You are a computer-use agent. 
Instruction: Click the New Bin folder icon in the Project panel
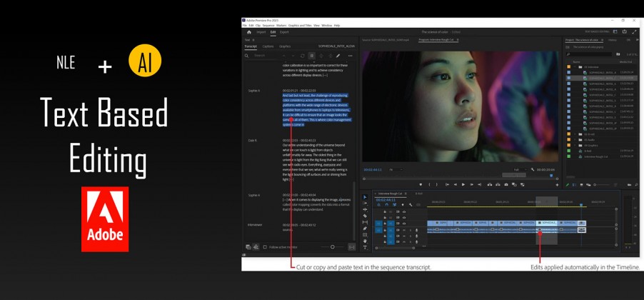pyautogui.click(x=629, y=184)
